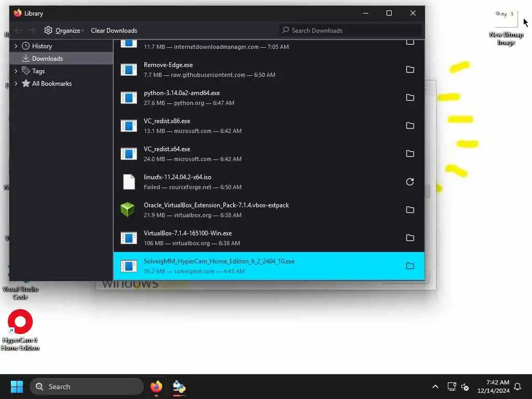Select the New Bitmap Image desktop file
The height and width of the screenshot is (399, 532).
click(x=506, y=28)
